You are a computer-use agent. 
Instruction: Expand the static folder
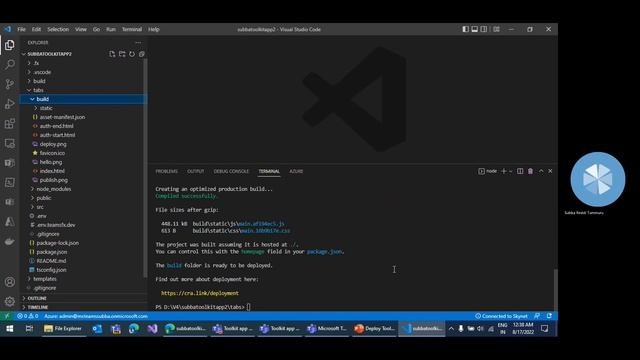(x=83, y=108)
